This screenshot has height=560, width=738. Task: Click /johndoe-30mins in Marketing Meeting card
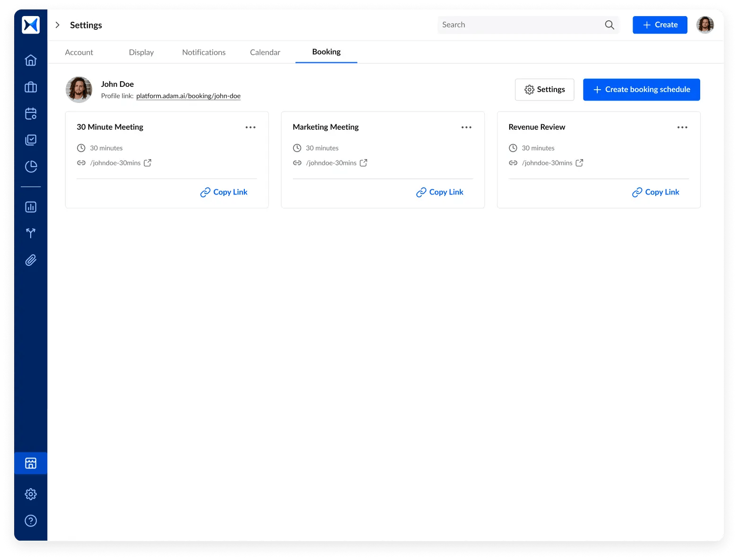[331, 163]
